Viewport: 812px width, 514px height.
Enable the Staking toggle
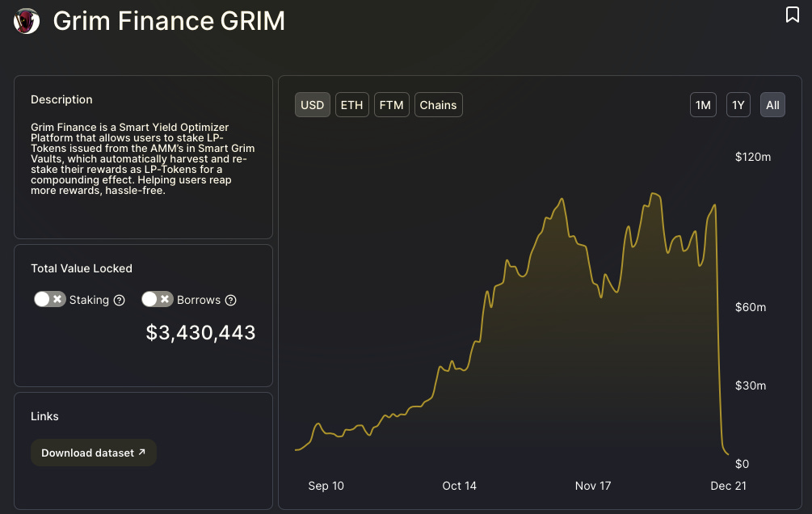point(50,299)
